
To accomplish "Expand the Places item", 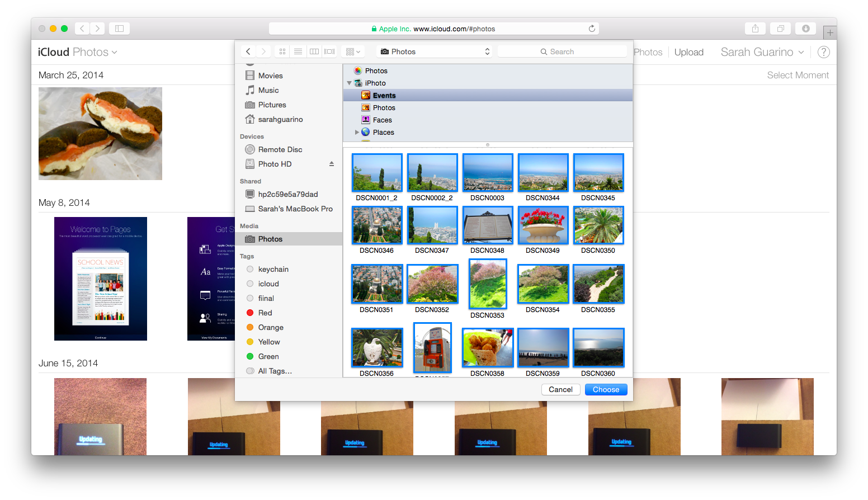I will [357, 133].
